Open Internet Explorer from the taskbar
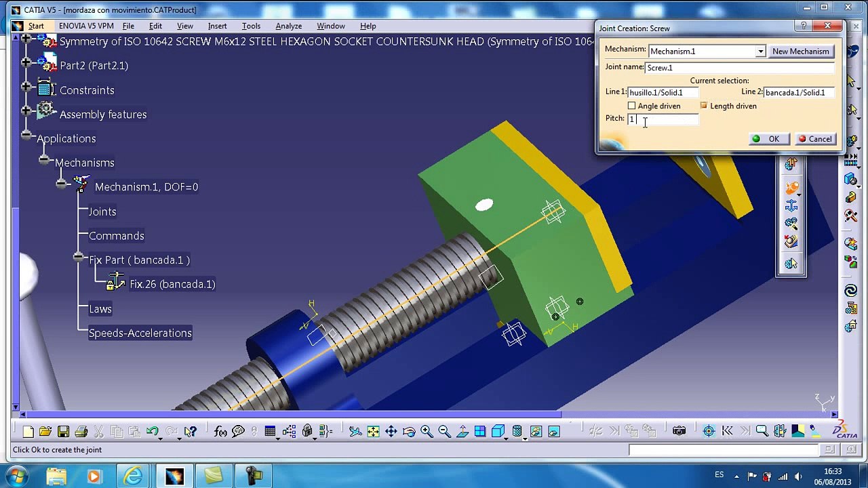Viewport: 868px width, 488px height. click(133, 476)
